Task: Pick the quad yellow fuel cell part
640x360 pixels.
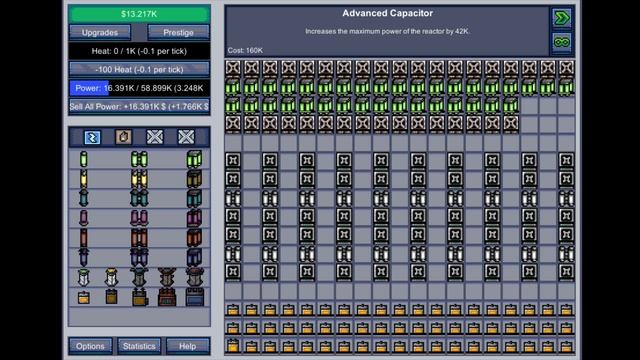Action: pos(194,179)
